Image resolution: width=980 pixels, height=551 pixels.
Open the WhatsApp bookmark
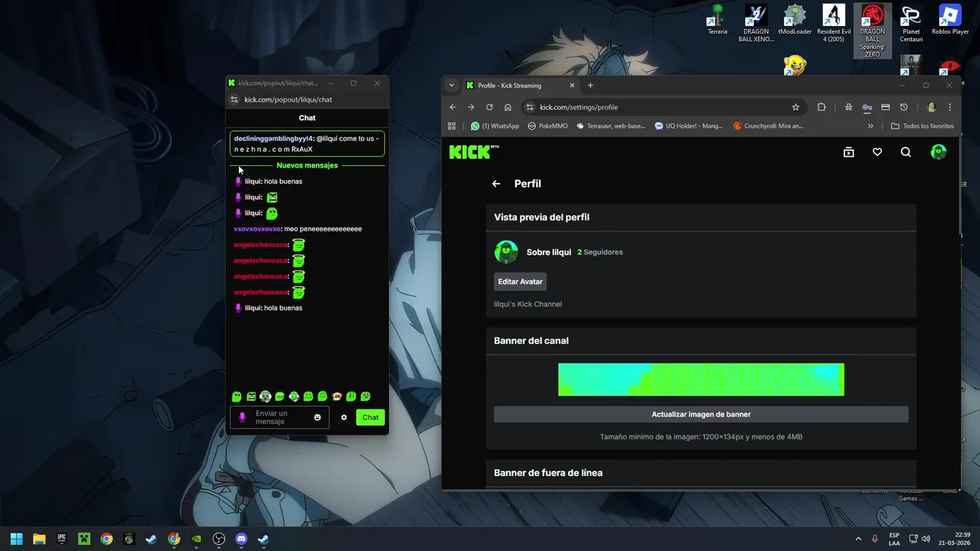pos(495,126)
